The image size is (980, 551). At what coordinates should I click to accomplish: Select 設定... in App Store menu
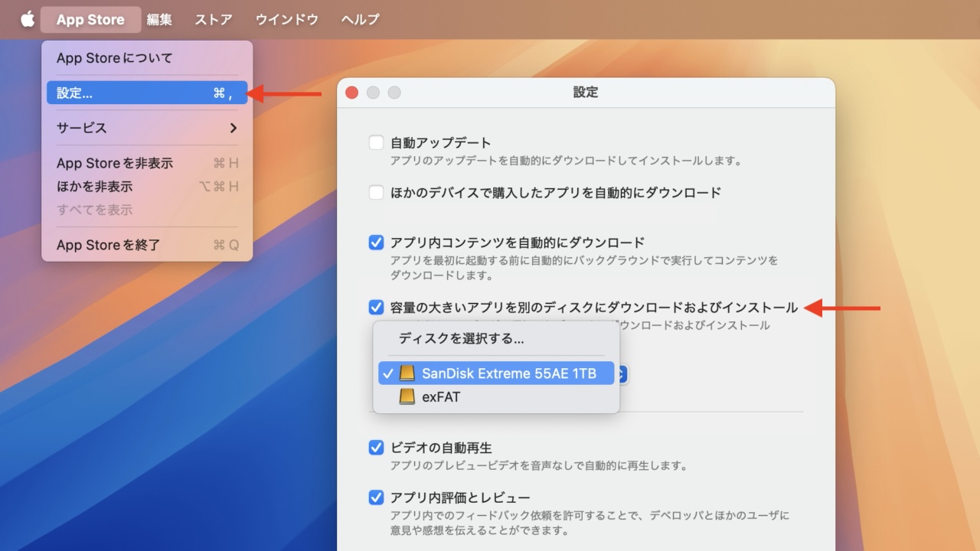point(146,93)
